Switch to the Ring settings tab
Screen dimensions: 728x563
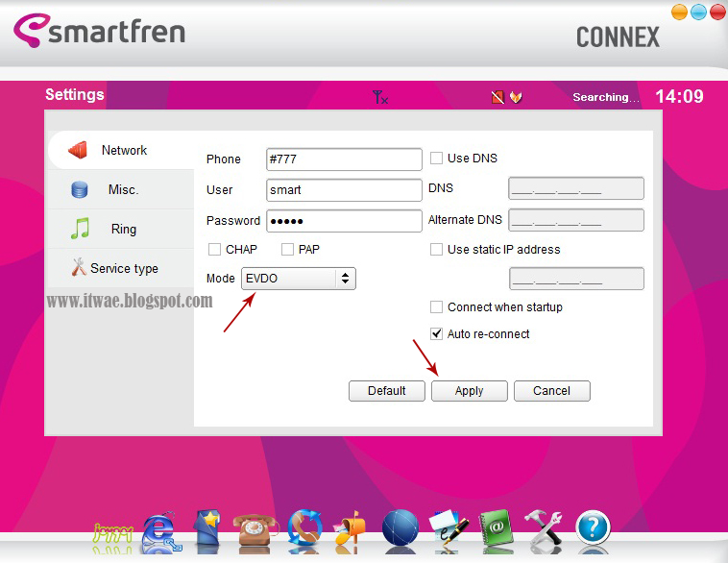[x=121, y=229]
